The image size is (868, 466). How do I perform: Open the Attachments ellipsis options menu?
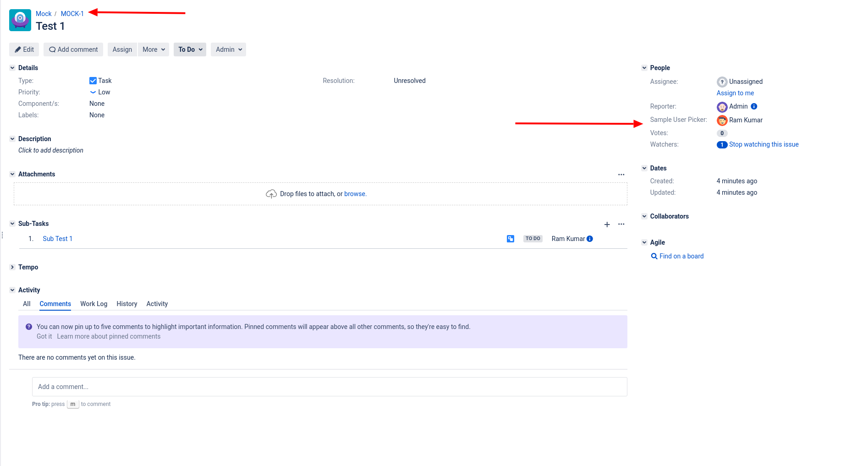(x=621, y=175)
